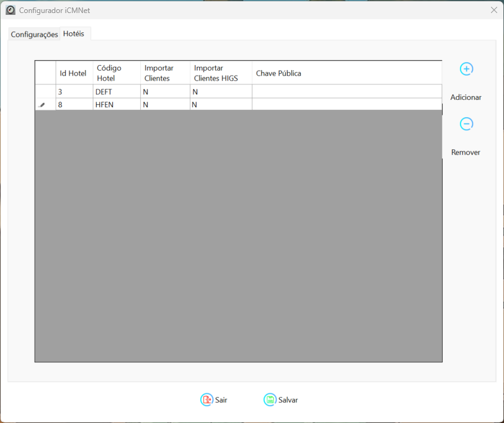
Task: Select the row header of the DEFT row
Action: [x=45, y=92]
